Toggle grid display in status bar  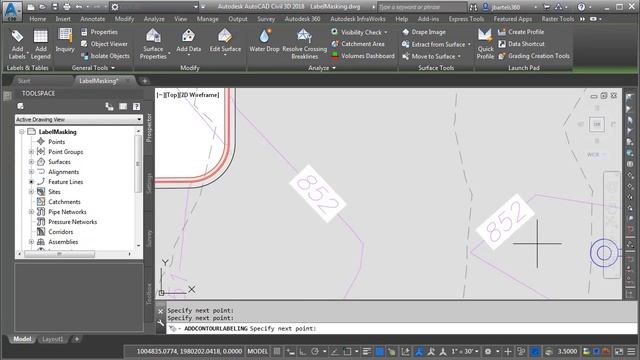tap(277, 351)
